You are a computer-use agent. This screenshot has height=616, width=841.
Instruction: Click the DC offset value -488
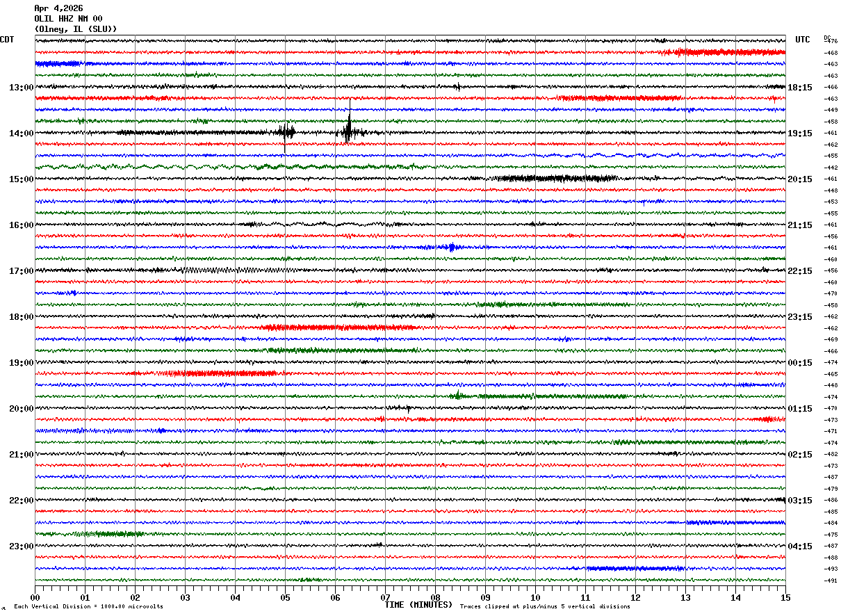[x=831, y=558]
